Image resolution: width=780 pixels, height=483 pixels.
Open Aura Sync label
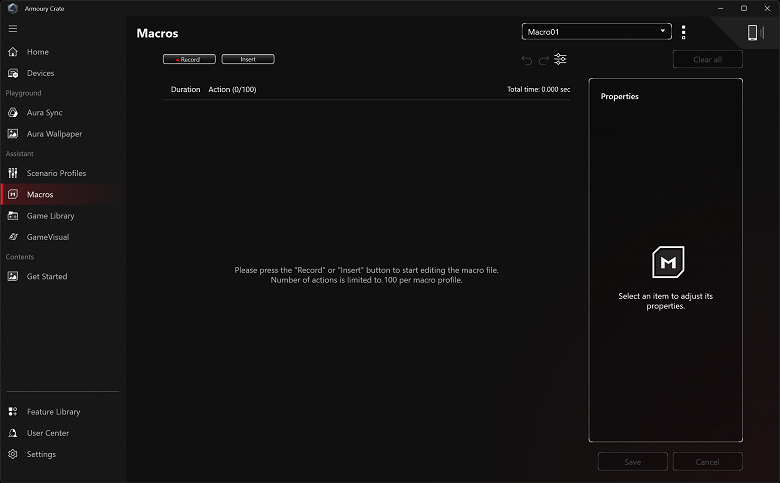tap(44, 112)
